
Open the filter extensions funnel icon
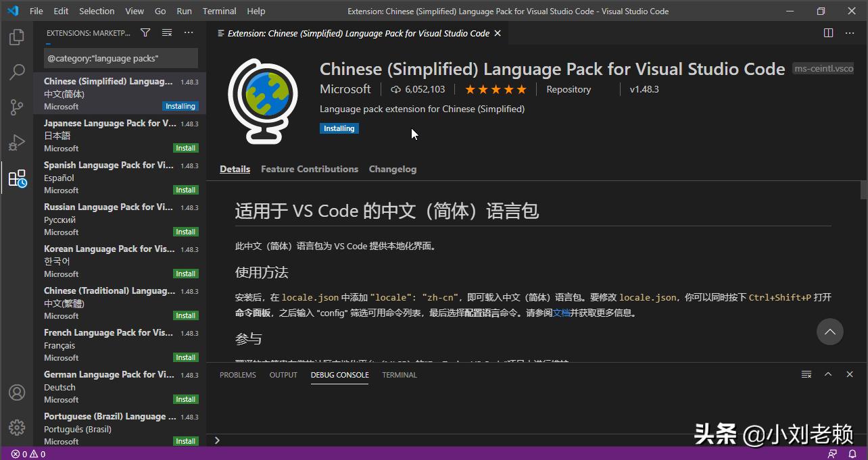(145, 32)
